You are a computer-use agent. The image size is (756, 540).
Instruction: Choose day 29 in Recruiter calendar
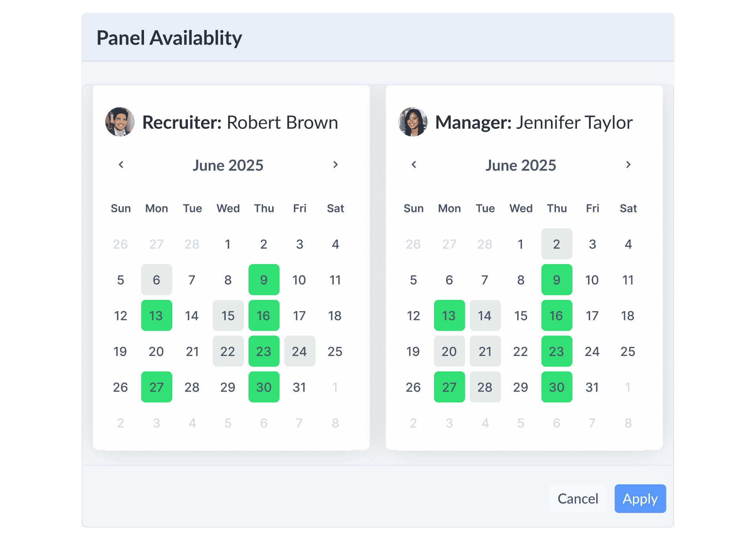click(x=228, y=387)
